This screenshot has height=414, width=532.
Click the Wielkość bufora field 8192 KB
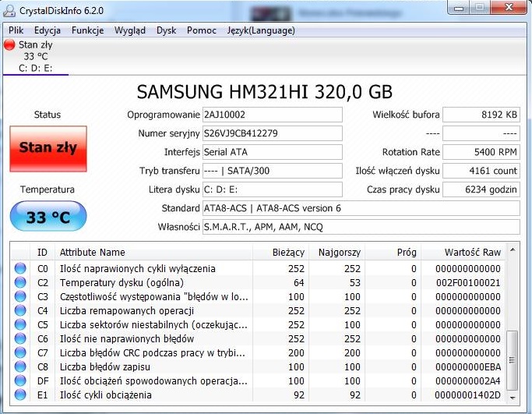click(481, 115)
